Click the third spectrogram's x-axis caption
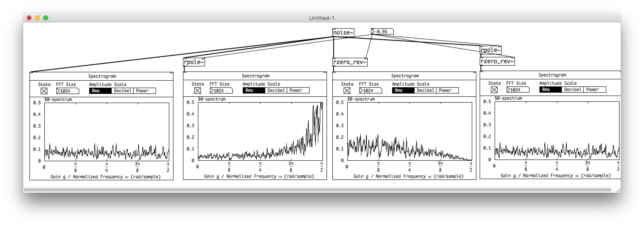644x226 pixels. pos(408,176)
